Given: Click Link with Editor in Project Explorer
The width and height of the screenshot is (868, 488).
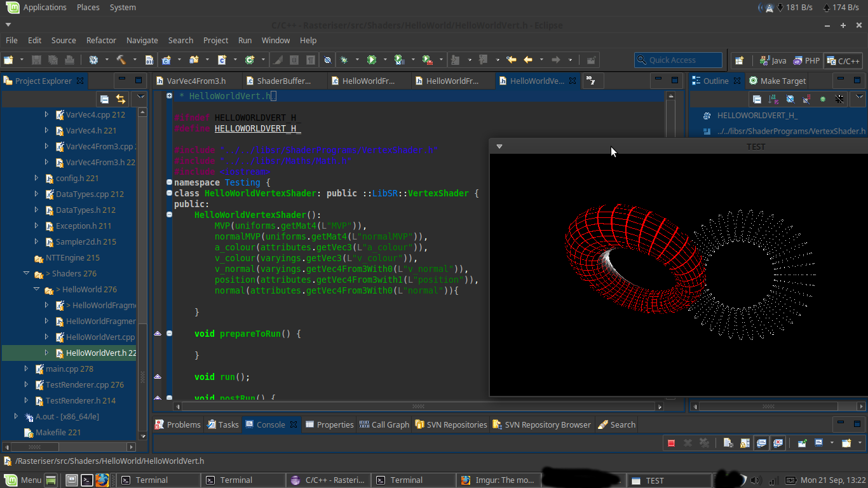Looking at the screenshot, I should 121,99.
